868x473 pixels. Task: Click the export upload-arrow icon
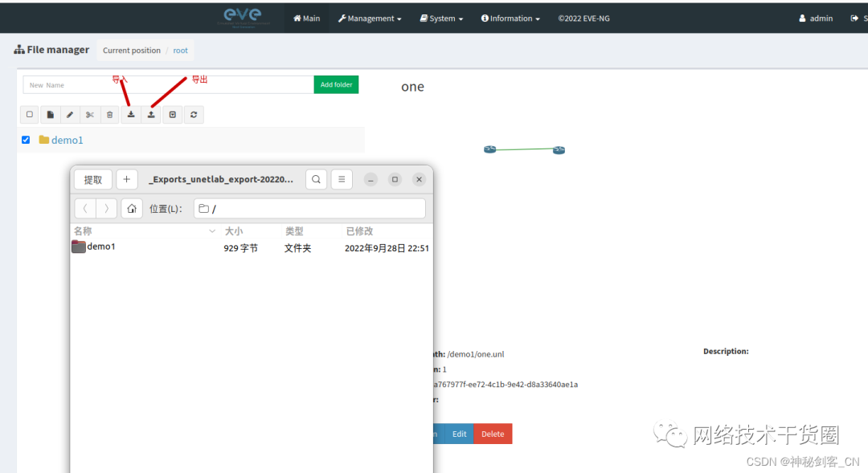(151, 115)
